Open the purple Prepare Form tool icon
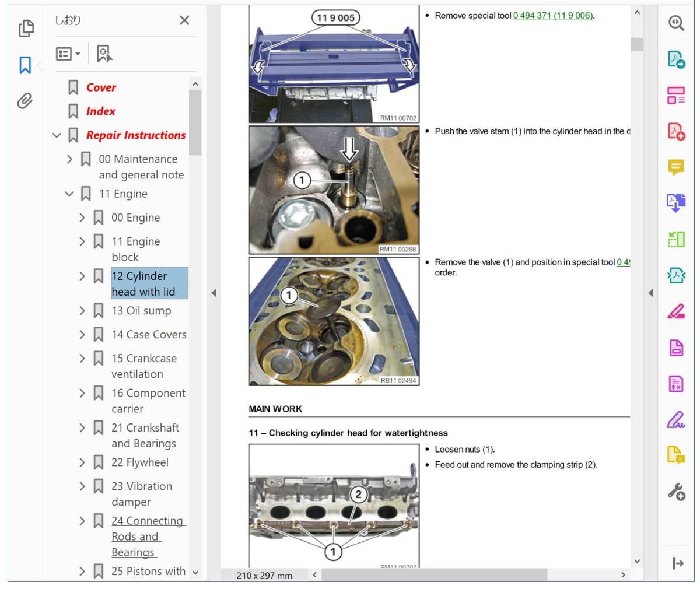Image resolution: width=700 pixels, height=589 pixels. coord(676,383)
